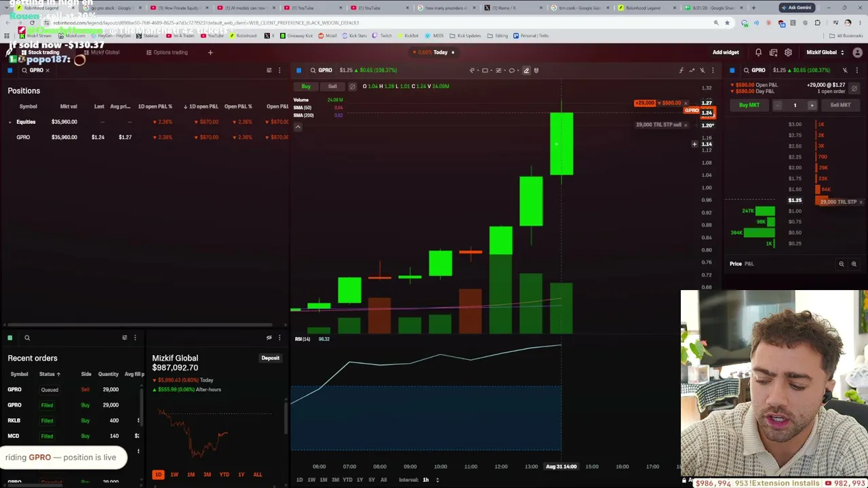Click the Deposit button
The width and height of the screenshot is (868, 488).
tap(270, 358)
